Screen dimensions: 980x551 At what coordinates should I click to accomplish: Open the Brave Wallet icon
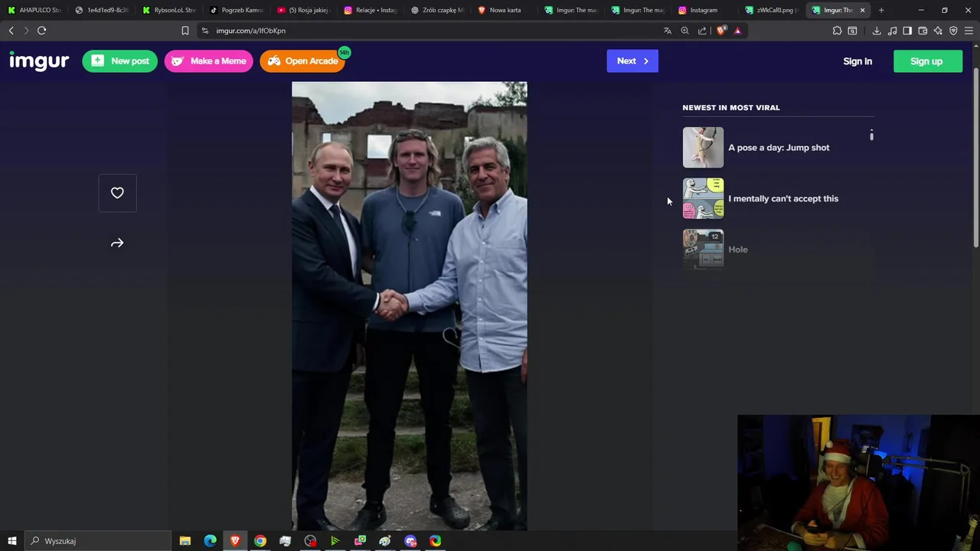(923, 31)
